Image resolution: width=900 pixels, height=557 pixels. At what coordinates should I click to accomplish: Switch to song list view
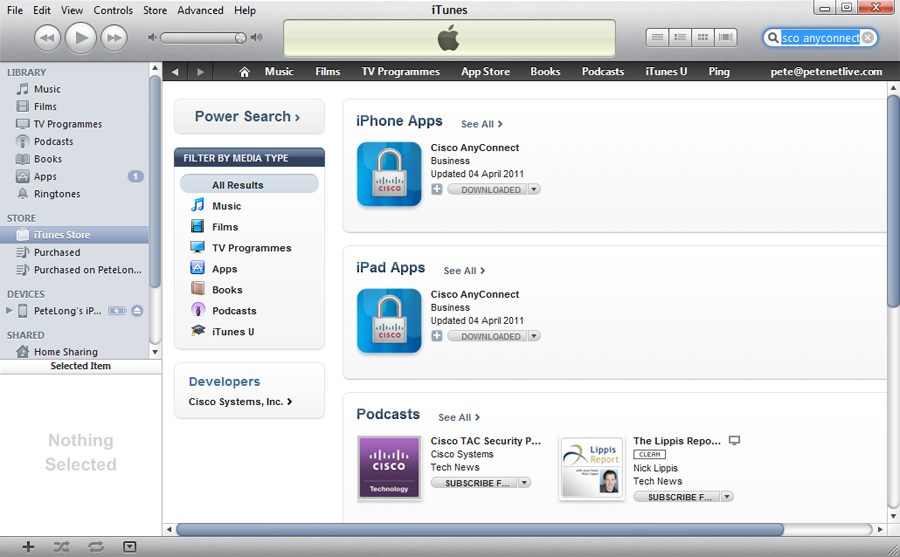[x=657, y=37]
